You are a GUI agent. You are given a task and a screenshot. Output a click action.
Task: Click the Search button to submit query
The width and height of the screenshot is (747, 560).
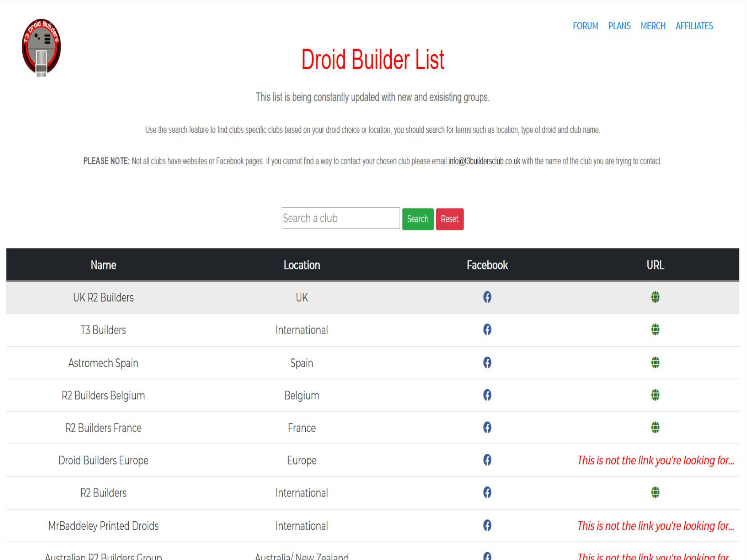coord(418,219)
